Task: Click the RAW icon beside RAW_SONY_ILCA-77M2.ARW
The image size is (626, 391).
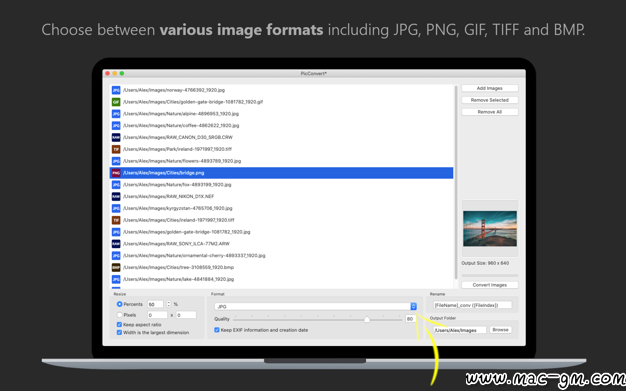Action: (116, 244)
